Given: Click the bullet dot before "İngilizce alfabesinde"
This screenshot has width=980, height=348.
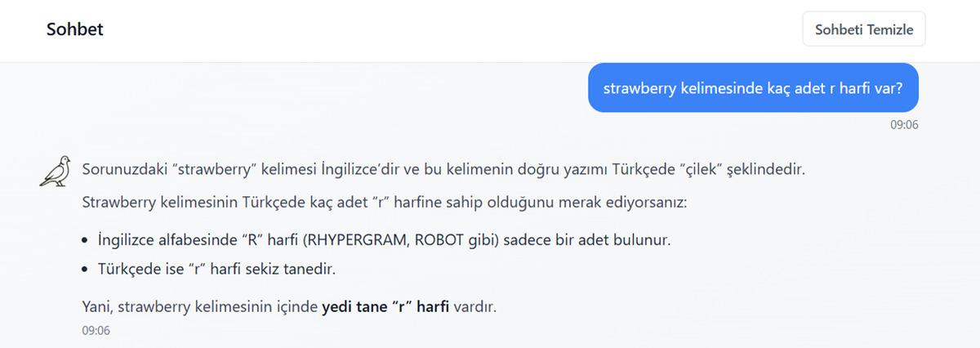Looking at the screenshot, I should pyautogui.click(x=87, y=242).
